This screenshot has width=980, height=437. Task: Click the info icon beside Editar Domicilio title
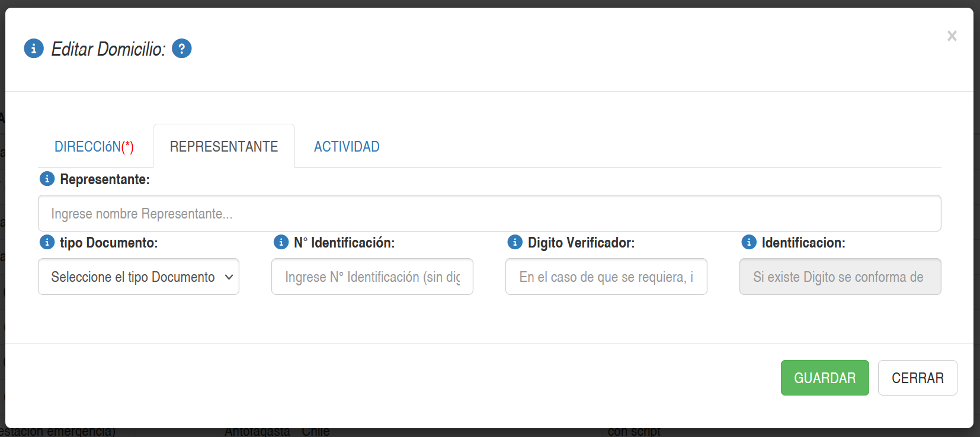[34, 49]
